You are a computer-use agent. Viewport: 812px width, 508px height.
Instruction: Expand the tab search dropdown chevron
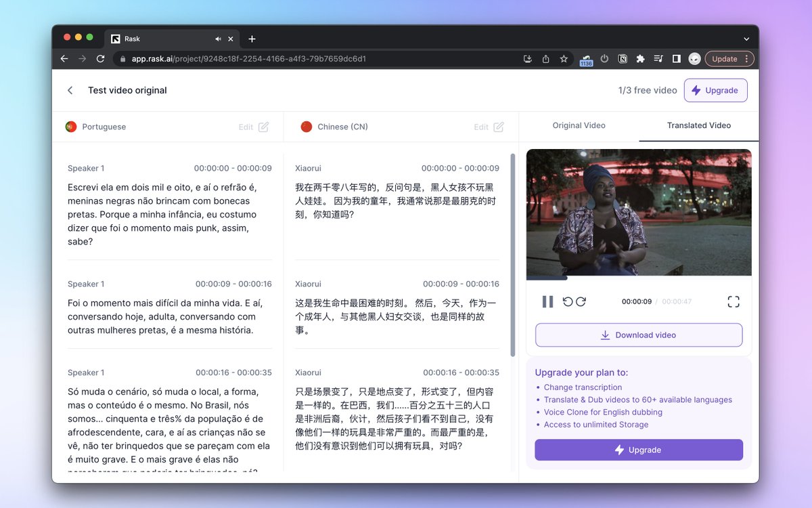coord(746,39)
